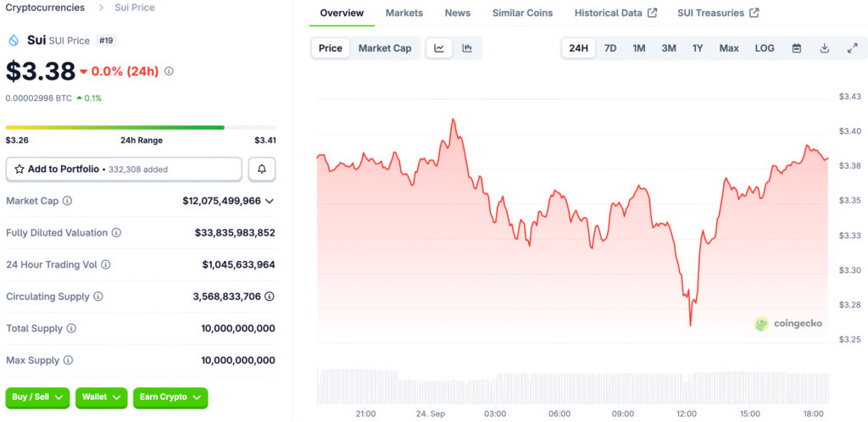
Task: Download chart data icon
Action: 824,48
